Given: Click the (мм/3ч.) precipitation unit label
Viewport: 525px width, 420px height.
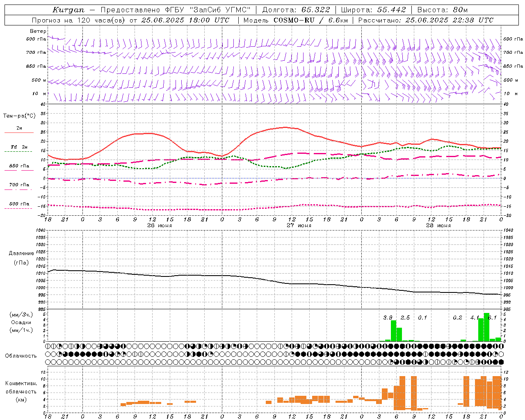Looking at the screenshot, I should 21,315.
